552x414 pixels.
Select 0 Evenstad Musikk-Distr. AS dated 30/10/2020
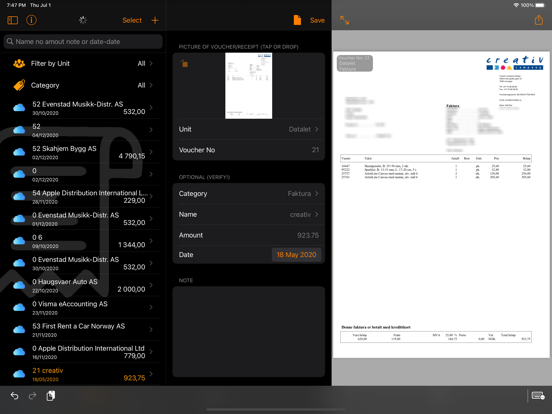click(83, 263)
